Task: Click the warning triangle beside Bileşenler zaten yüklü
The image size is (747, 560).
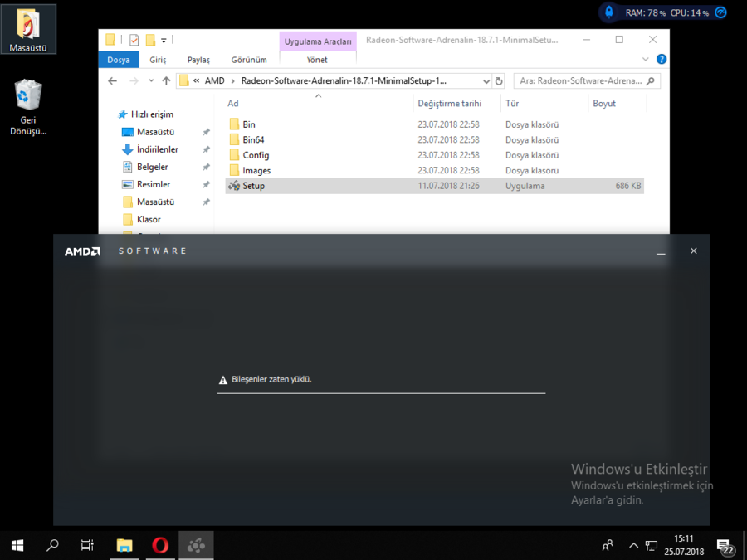Action: 222,380
